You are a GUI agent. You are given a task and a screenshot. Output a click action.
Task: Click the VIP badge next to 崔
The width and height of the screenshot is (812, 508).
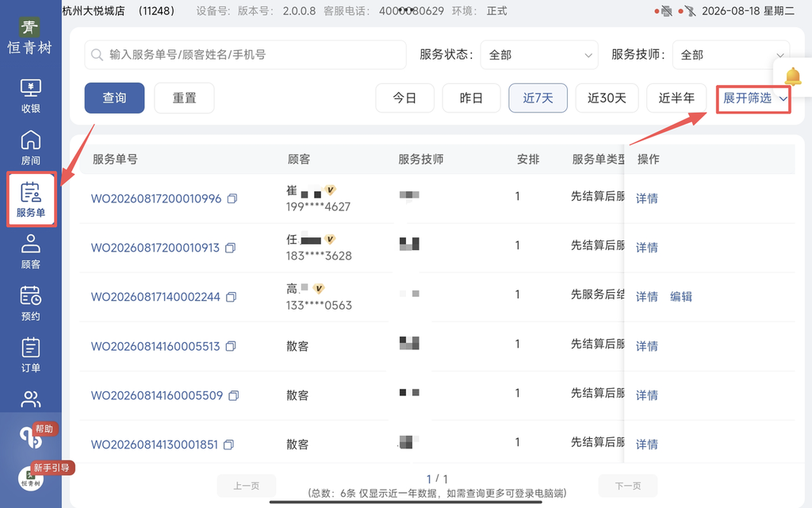tap(330, 190)
